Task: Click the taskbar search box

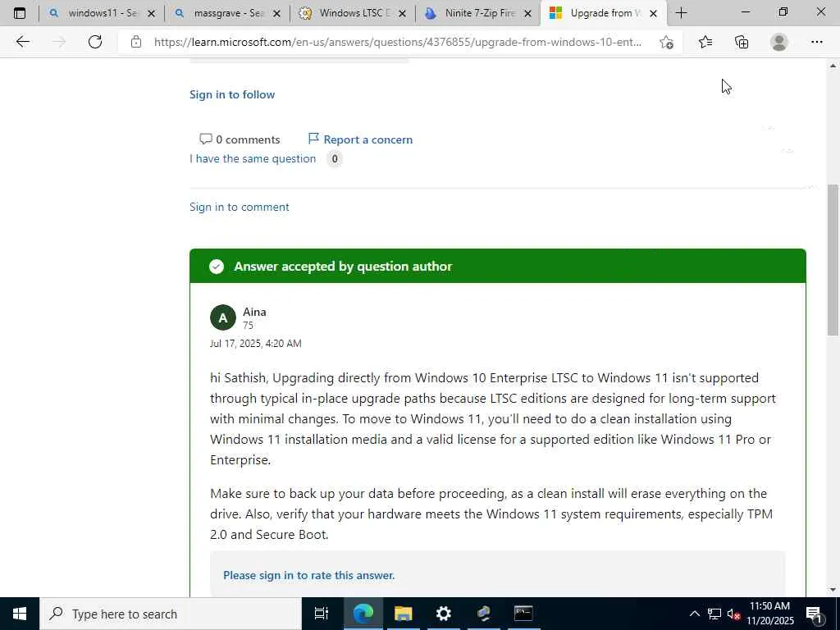Action: 171,614
